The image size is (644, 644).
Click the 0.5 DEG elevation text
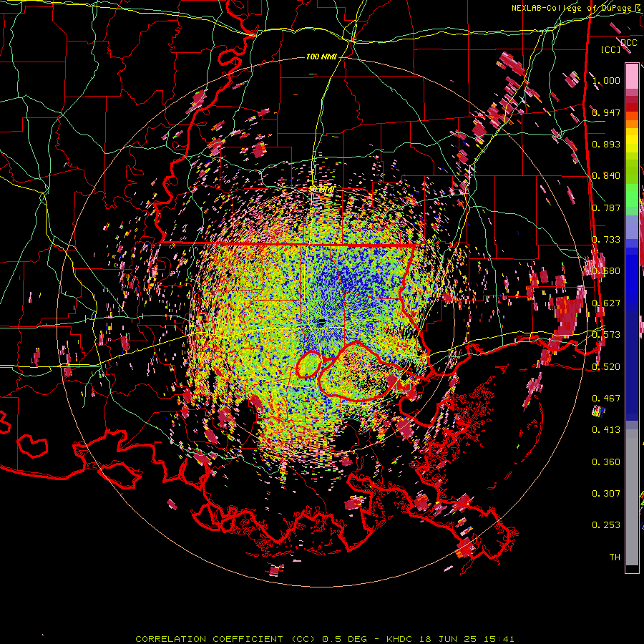pyautogui.click(x=345, y=639)
